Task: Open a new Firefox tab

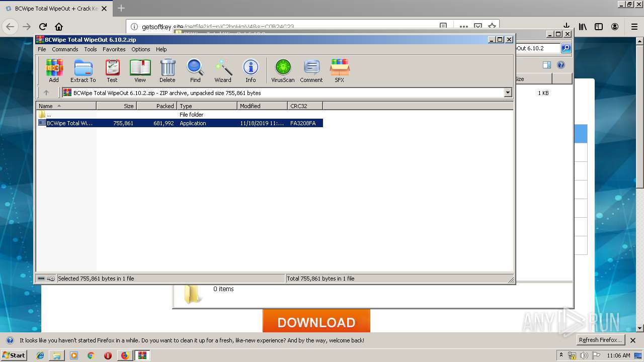Action: (x=121, y=8)
